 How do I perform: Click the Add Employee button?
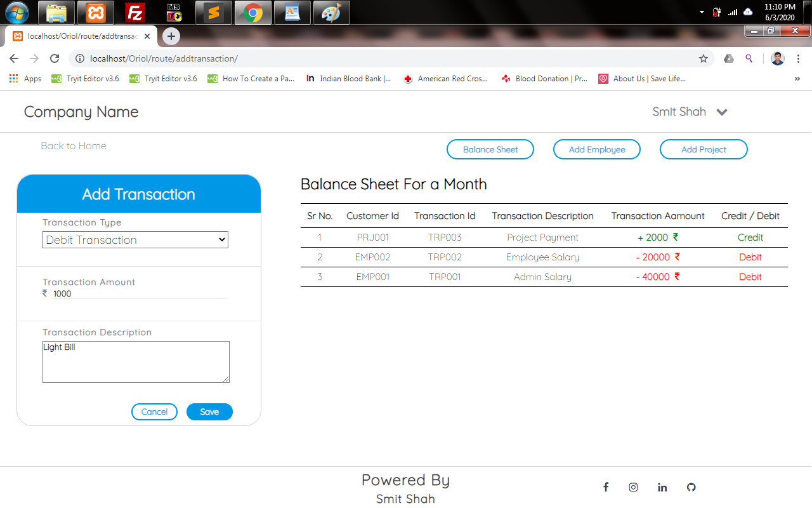point(597,149)
